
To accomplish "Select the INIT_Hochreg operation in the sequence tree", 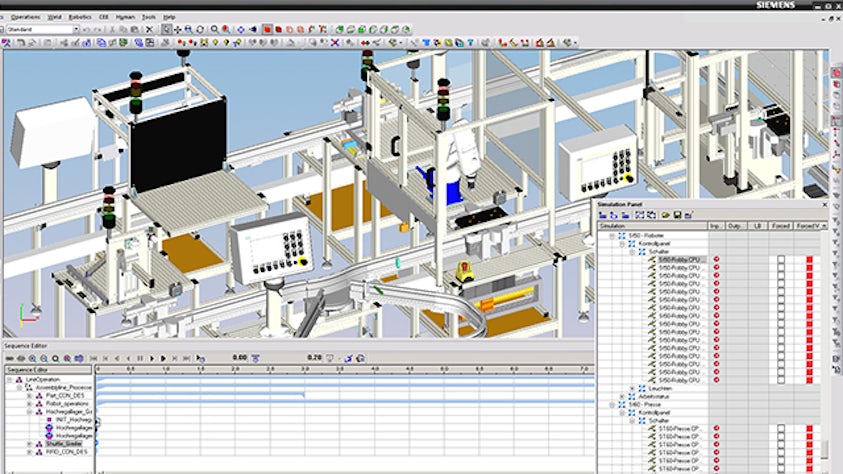I will pyautogui.click(x=74, y=420).
